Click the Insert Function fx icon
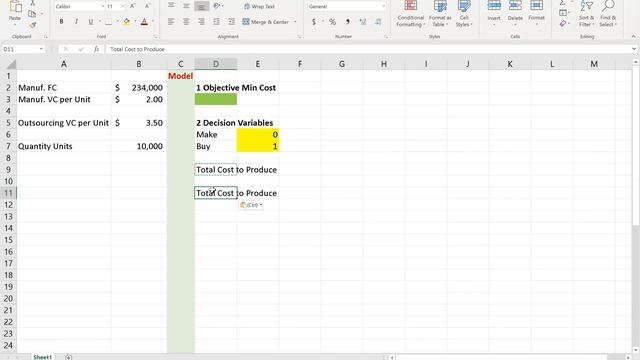 [96, 49]
